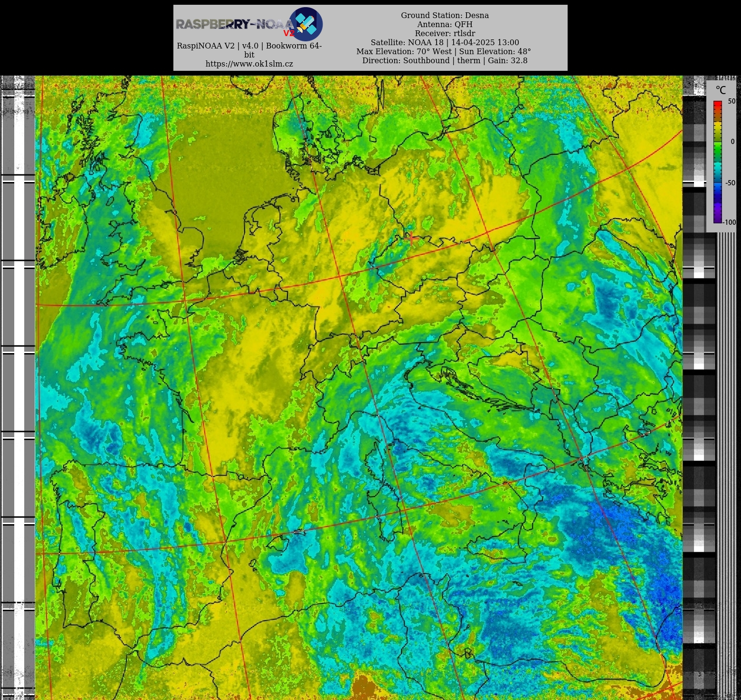Click the temperature color scale bar

pos(717,162)
